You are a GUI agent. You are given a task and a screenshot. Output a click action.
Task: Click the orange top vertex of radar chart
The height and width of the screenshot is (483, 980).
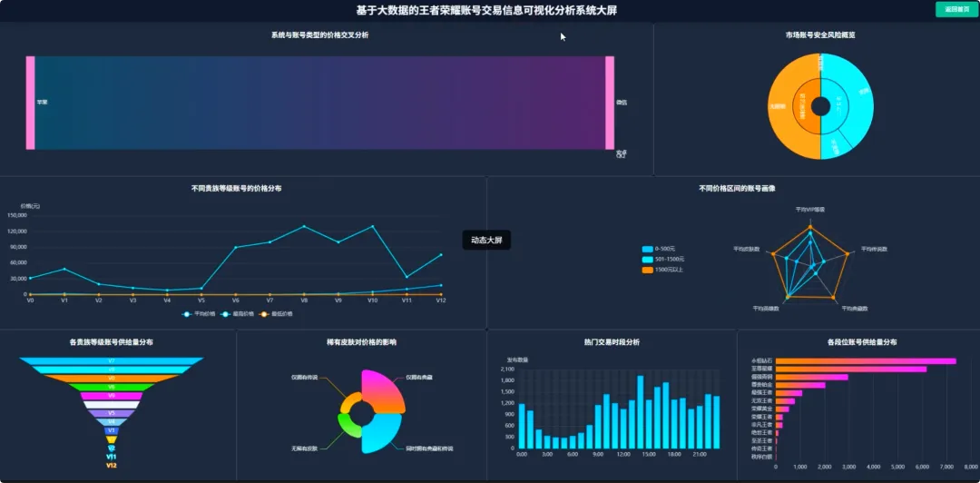pos(810,227)
